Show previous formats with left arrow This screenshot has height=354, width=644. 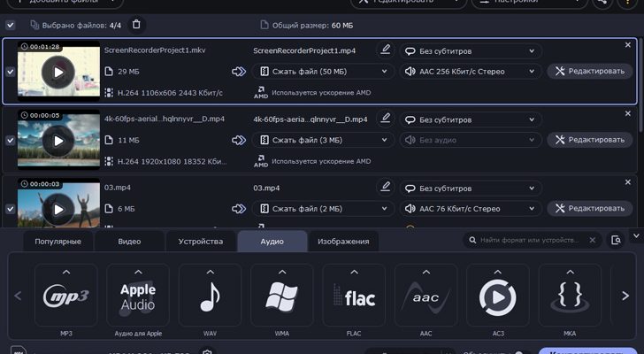[18, 296]
